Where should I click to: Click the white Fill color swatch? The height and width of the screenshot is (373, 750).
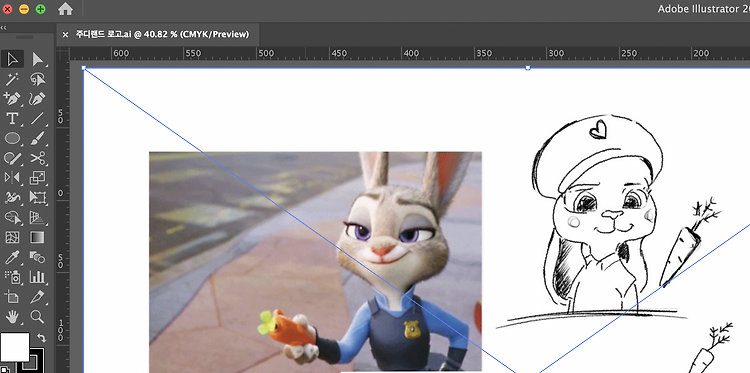pos(14,347)
